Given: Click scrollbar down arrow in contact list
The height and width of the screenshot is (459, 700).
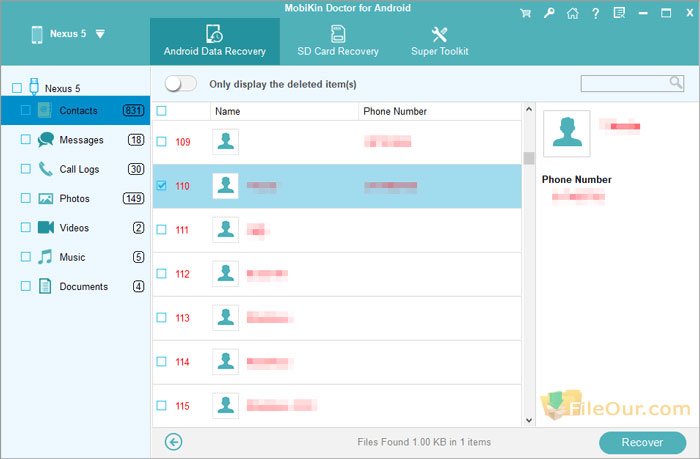Looking at the screenshot, I should [x=529, y=420].
